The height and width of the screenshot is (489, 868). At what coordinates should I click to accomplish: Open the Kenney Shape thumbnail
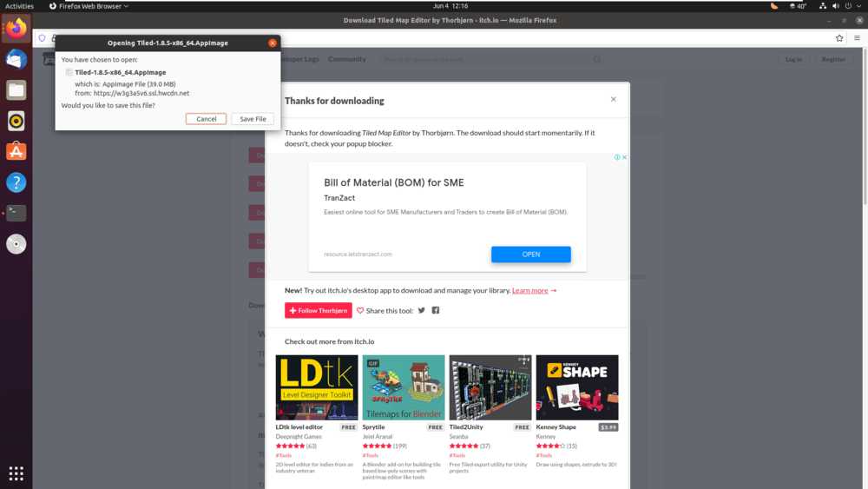click(x=577, y=387)
